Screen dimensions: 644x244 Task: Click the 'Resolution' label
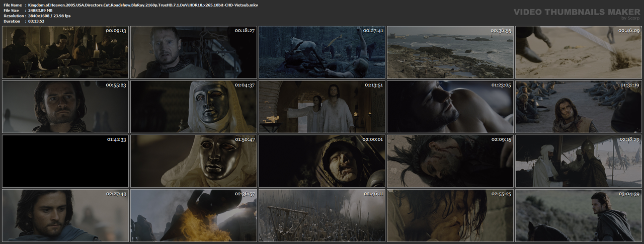[x=13, y=16]
